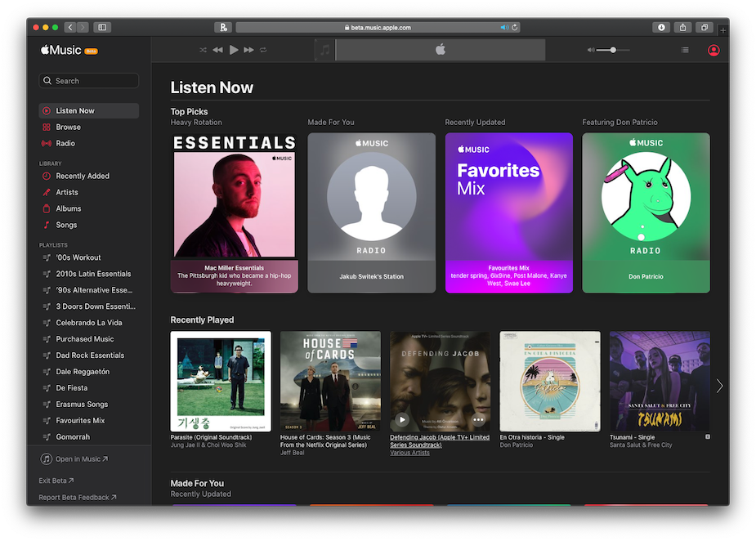Image resolution: width=756 pixels, height=541 pixels.
Task: Click Open in Music link
Action: (74, 459)
